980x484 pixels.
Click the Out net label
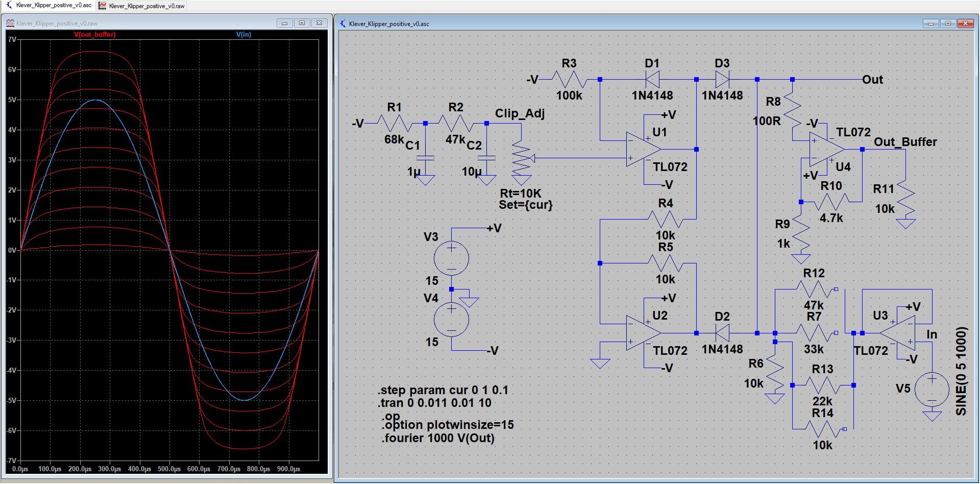872,80
